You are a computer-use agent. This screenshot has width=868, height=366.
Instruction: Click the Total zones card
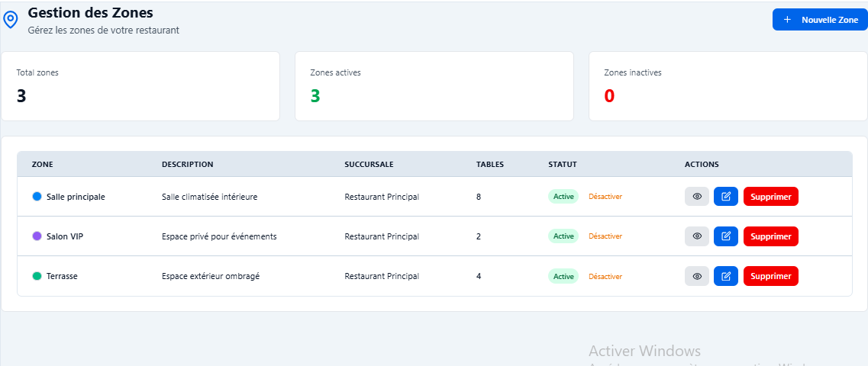140,86
